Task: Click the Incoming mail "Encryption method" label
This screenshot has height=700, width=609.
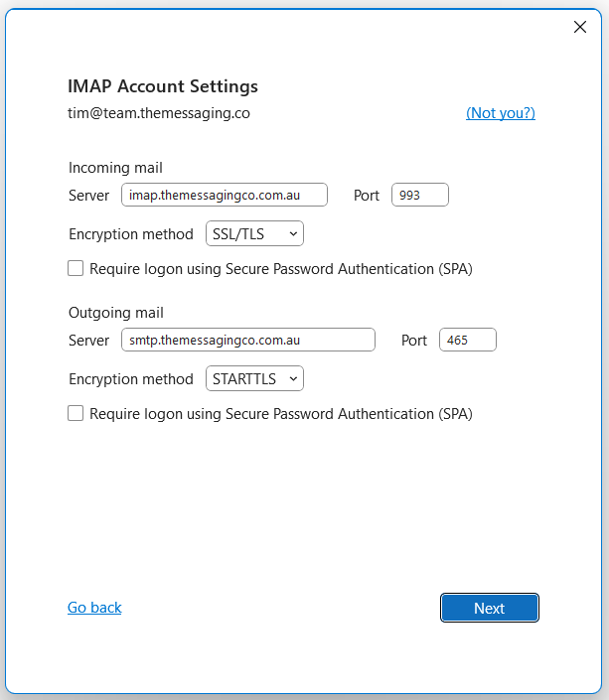Action: 131,234
